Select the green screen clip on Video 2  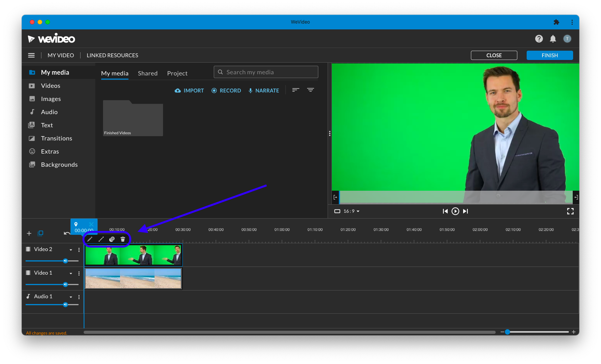(133, 255)
